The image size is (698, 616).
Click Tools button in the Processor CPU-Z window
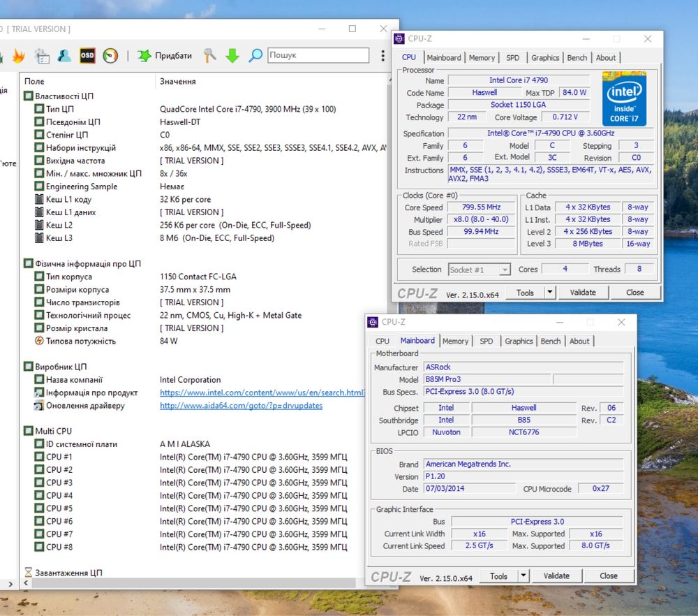tap(526, 292)
